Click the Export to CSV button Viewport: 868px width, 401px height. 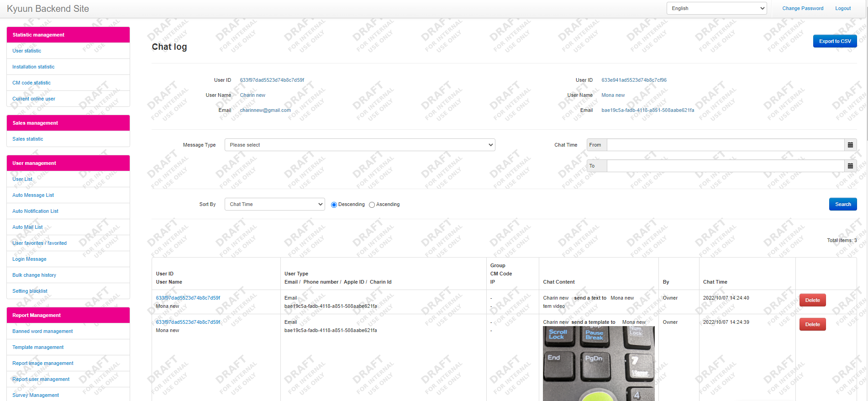point(834,41)
